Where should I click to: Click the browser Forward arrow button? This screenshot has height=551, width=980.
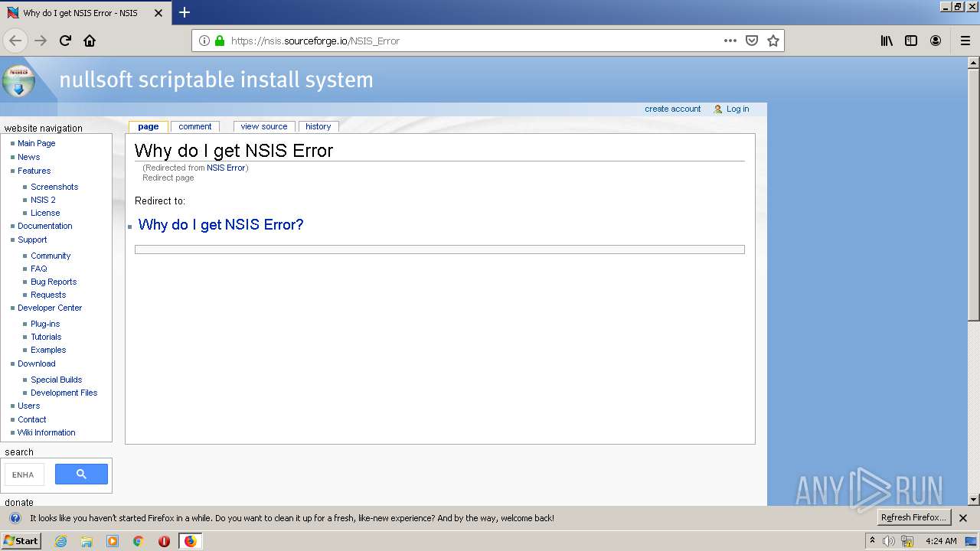pos(41,41)
